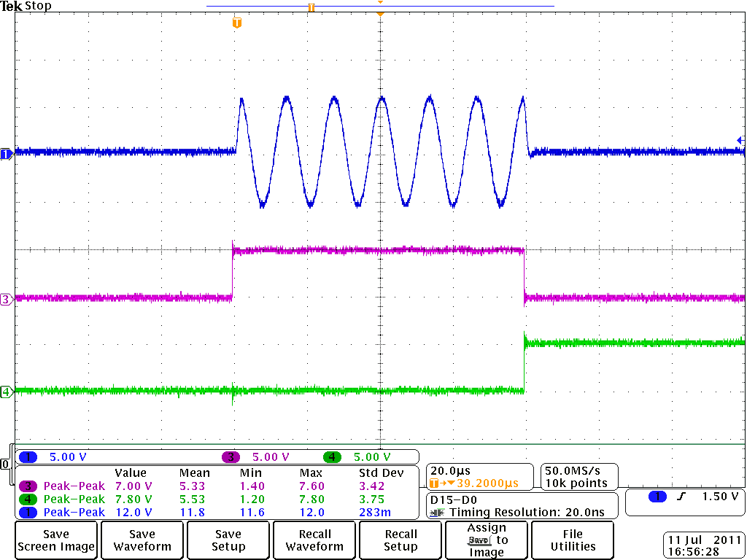The image size is (747, 560).
Task: Click the 20.0µs horizontal scale readout
Action: [451, 471]
